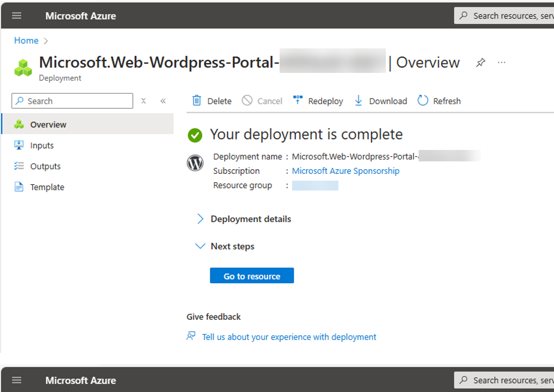
Task: Click the 'Resource group' field label
Action: point(243,185)
